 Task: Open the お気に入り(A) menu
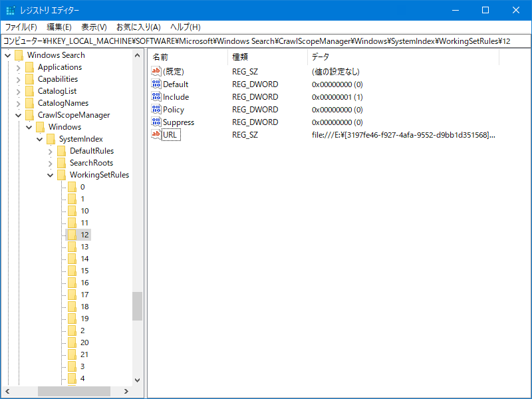click(138, 27)
